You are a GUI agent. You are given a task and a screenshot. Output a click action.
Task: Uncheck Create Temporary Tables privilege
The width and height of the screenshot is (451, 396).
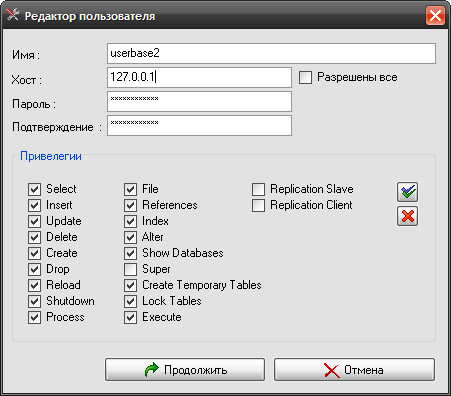(130, 285)
